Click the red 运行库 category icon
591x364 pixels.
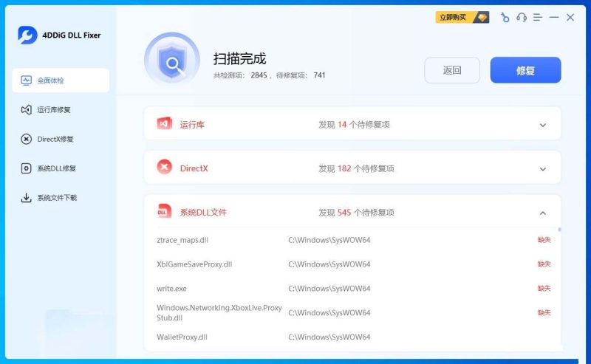pyautogui.click(x=164, y=123)
